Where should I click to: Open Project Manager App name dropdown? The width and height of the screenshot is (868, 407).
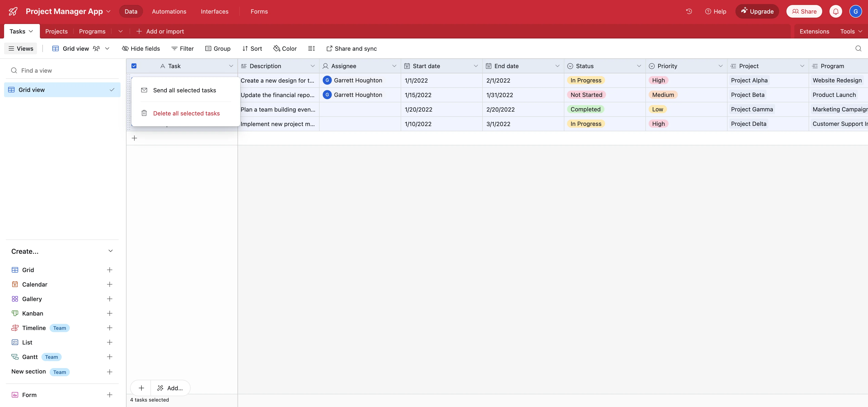109,12
